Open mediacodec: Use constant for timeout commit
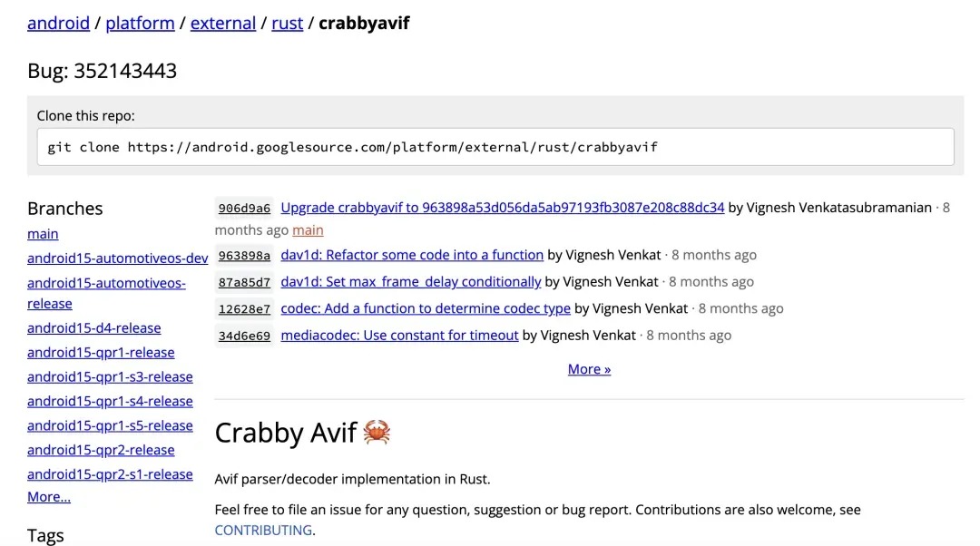This screenshot has width=980, height=546. coord(399,336)
